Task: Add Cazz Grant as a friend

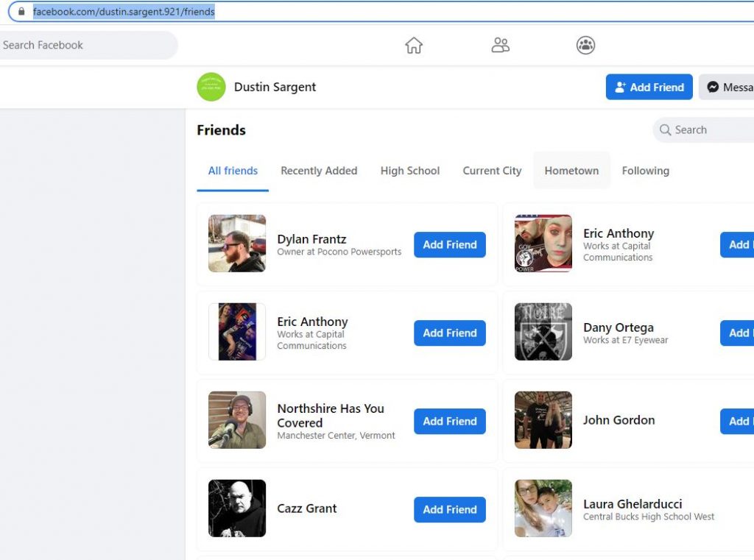Action: point(450,509)
